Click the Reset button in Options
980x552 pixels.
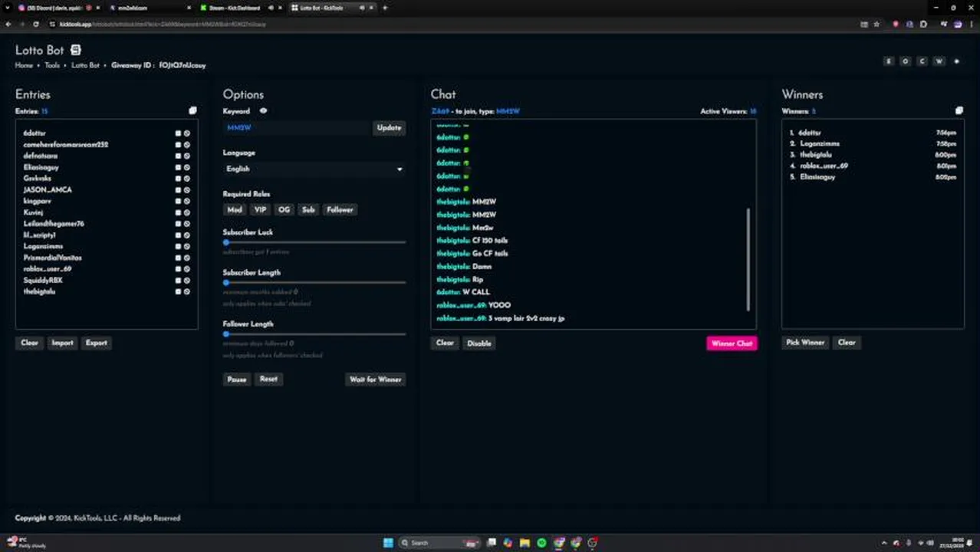click(x=268, y=379)
